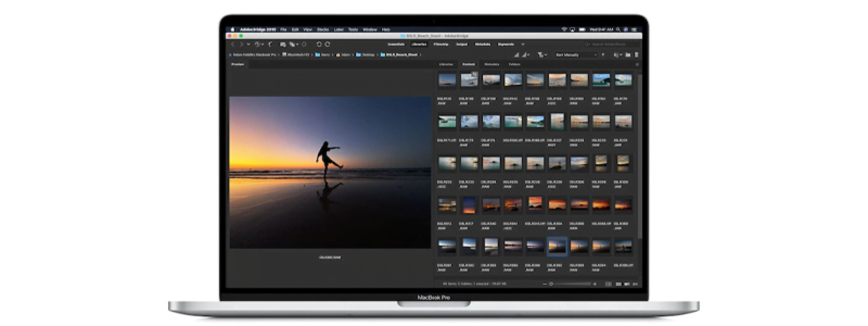Viewport: 868px width, 326px height.
Task: Go to Macintosh HD in the path bar
Action: pos(296,55)
